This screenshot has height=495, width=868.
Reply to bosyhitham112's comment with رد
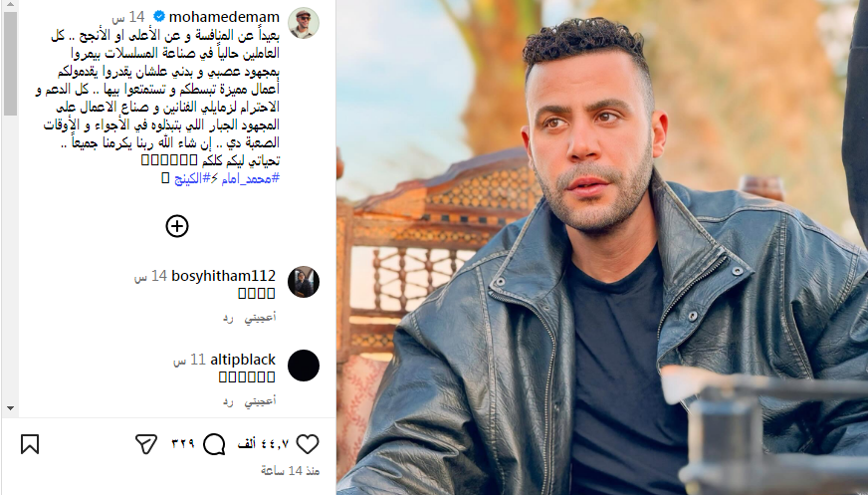point(228,318)
